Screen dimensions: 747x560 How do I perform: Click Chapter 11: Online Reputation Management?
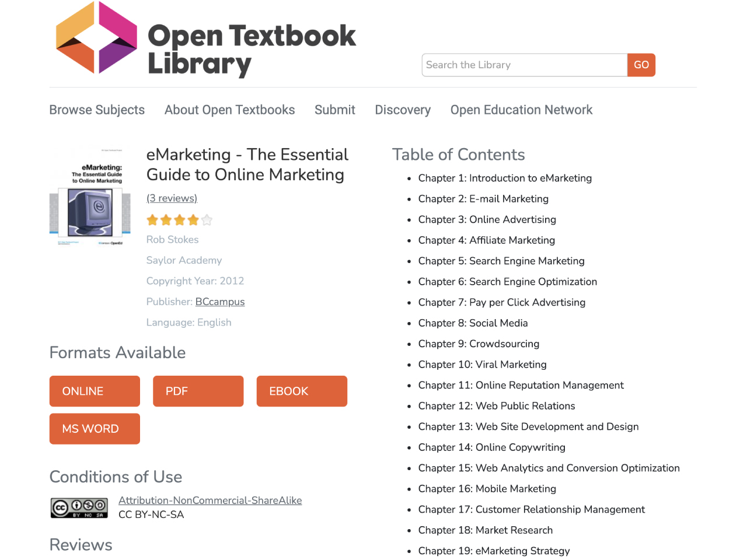pyautogui.click(x=521, y=385)
